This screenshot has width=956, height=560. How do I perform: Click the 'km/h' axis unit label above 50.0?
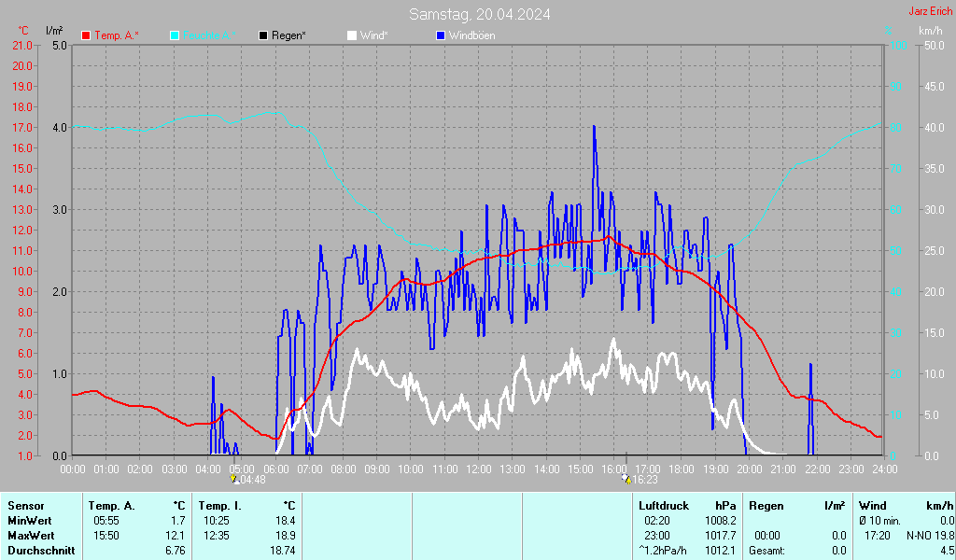point(931,31)
